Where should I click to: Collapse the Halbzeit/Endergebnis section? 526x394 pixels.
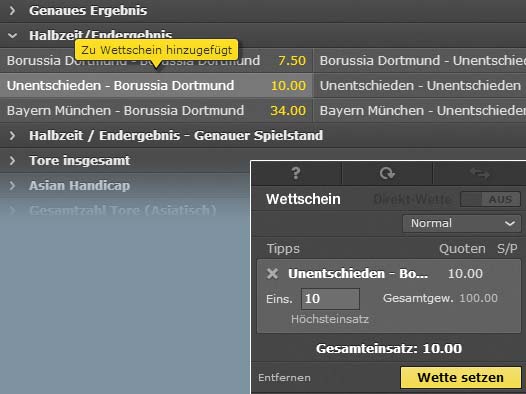click(263, 36)
